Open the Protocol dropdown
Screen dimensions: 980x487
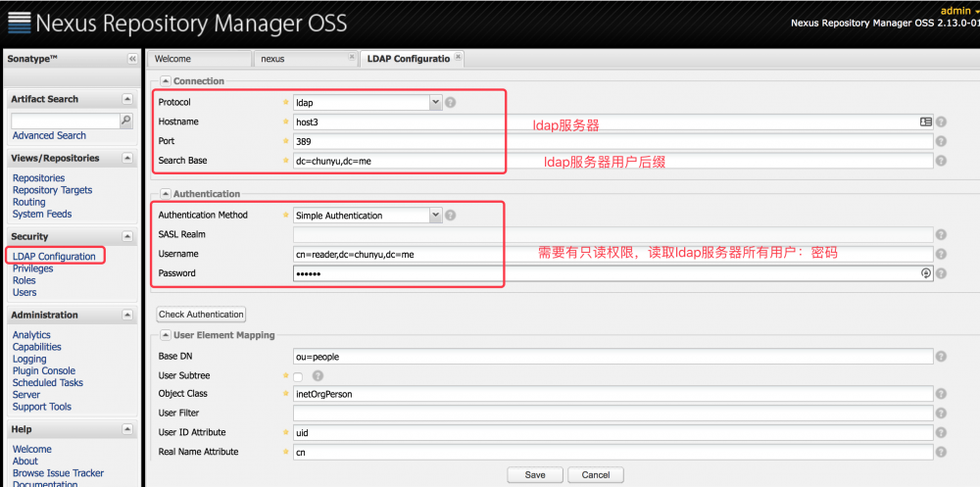(436, 103)
